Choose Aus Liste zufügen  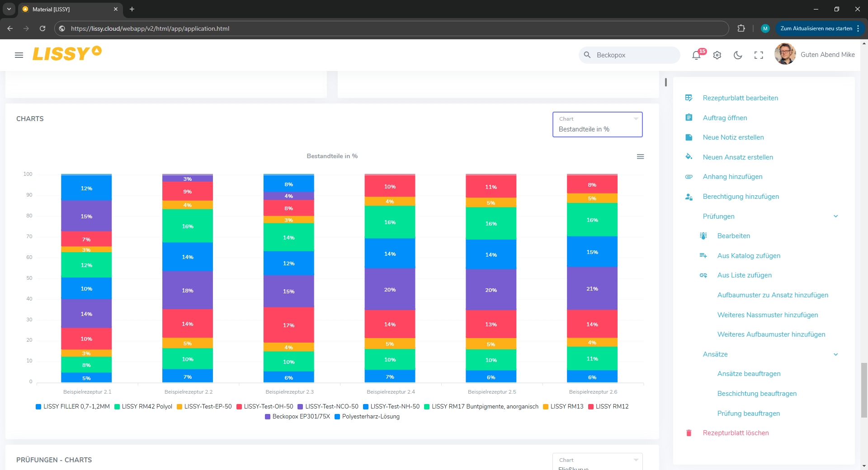click(744, 275)
